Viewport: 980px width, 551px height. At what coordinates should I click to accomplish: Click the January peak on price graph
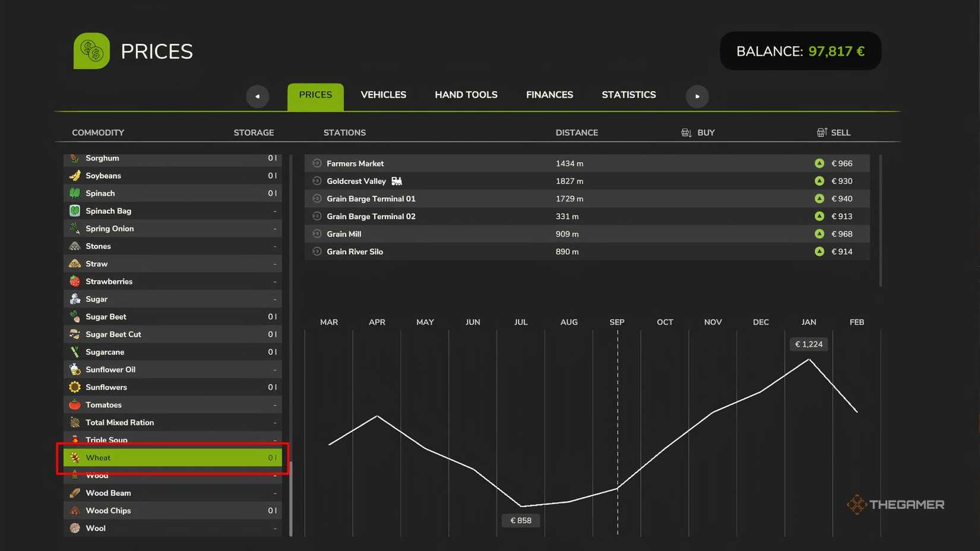(x=808, y=359)
